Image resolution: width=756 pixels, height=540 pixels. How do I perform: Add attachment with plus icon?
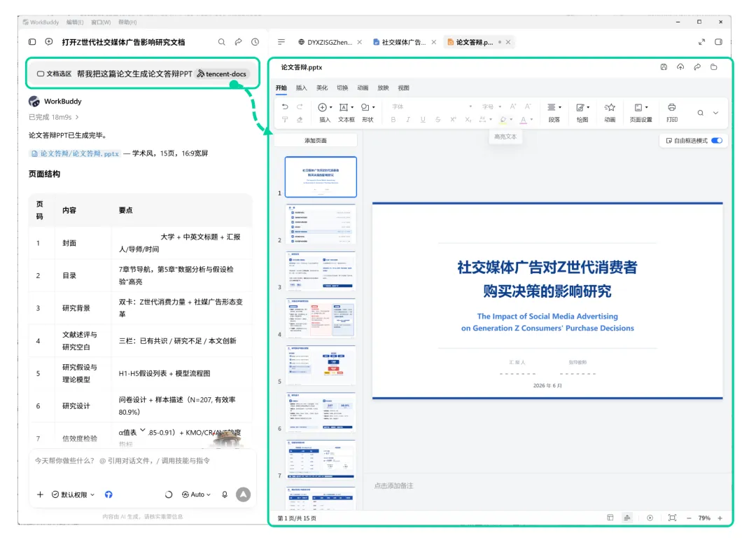coord(40,494)
